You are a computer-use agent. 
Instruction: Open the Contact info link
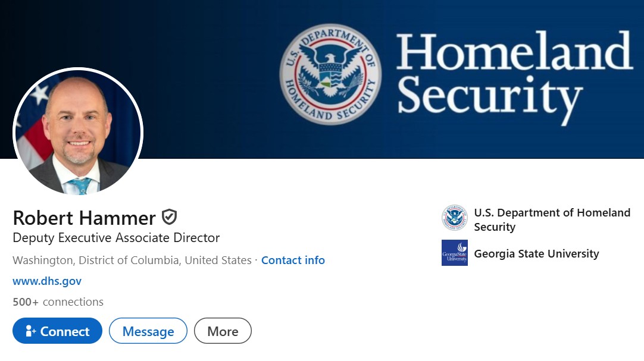293,260
